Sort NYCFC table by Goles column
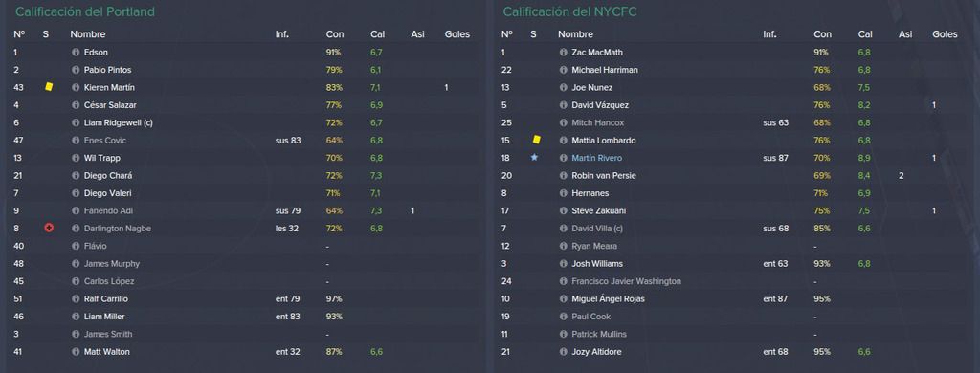 tap(945, 34)
